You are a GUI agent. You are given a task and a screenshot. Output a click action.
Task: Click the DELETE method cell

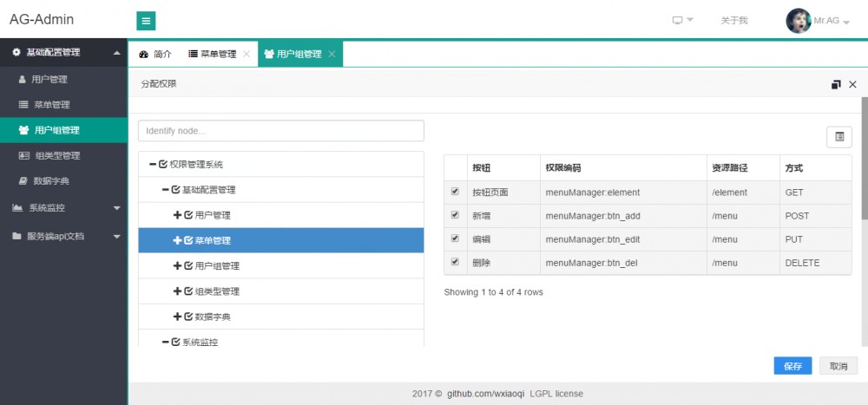point(816,264)
